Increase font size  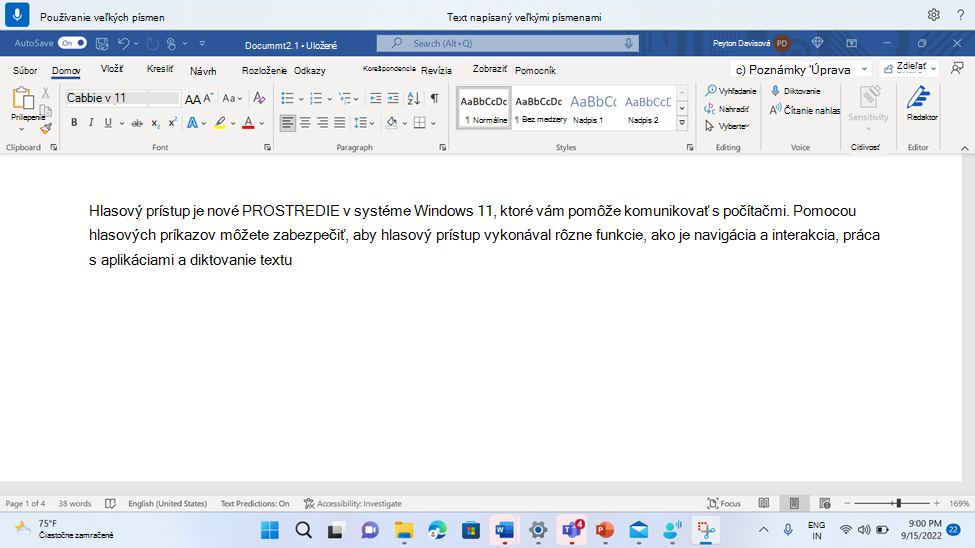pyautogui.click(x=193, y=98)
